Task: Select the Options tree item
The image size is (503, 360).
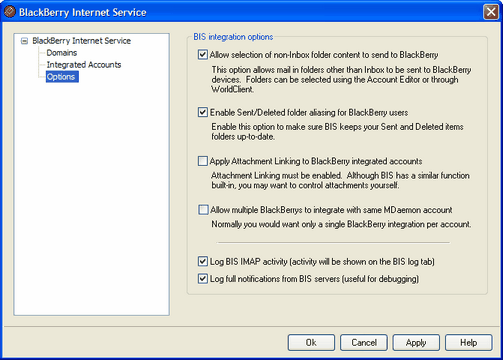Action: coord(62,77)
